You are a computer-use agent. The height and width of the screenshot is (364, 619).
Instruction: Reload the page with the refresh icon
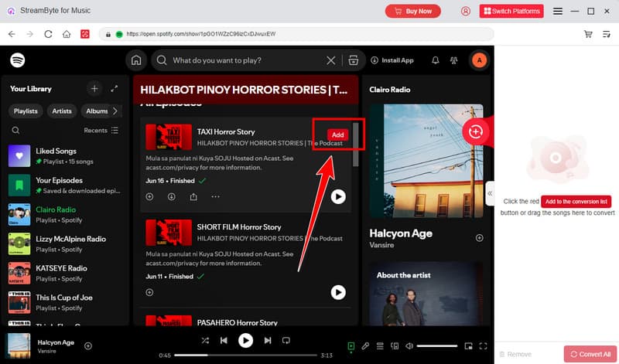click(48, 34)
